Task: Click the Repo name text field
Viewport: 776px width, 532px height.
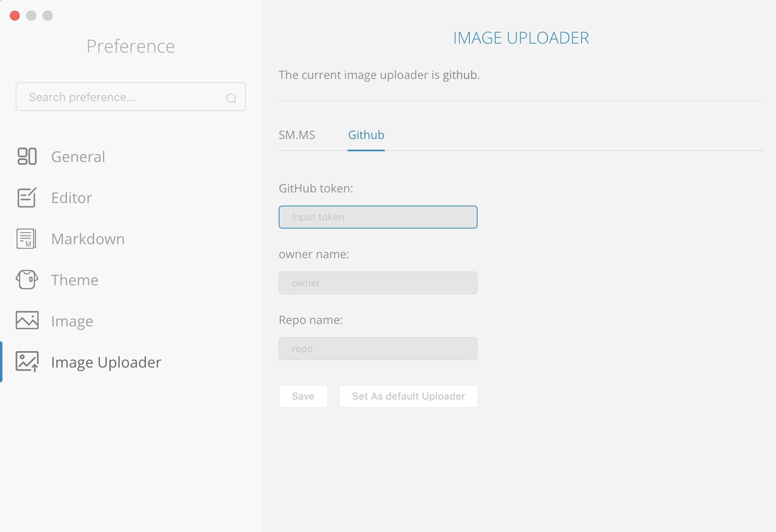Action: 378,349
